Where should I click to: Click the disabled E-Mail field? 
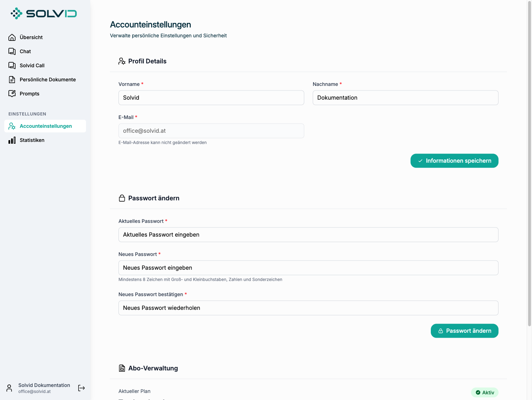[x=211, y=131]
